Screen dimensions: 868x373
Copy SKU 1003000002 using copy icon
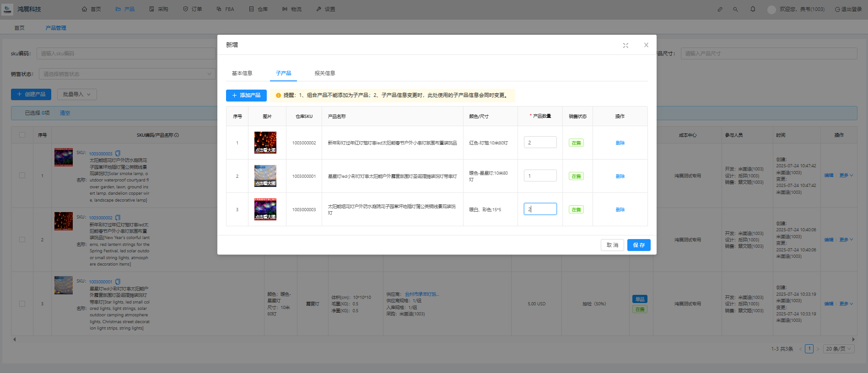[118, 218]
